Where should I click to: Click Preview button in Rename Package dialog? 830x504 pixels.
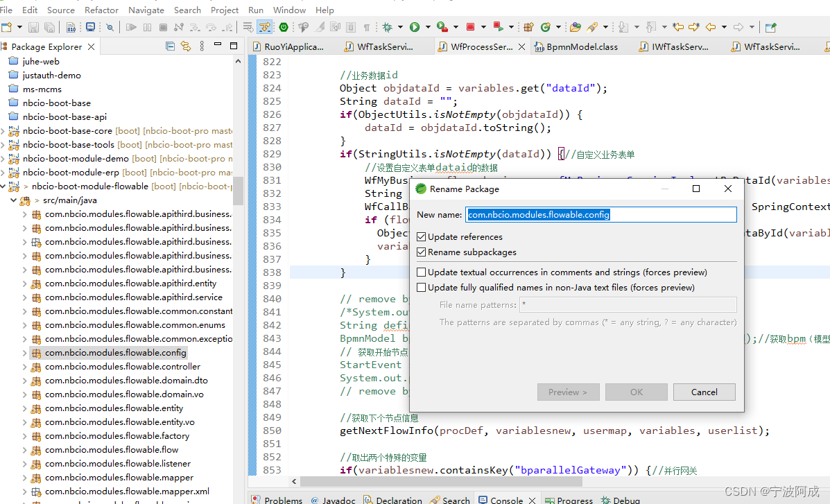click(568, 392)
